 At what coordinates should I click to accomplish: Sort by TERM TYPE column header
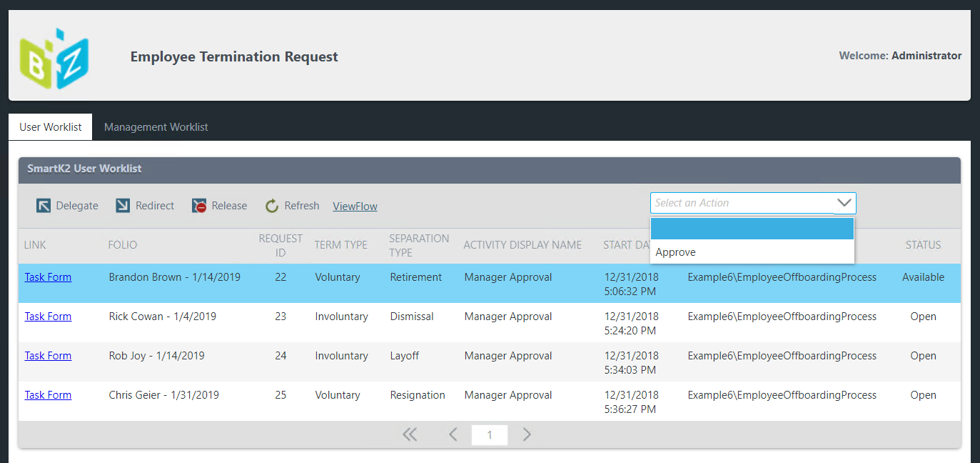pyautogui.click(x=341, y=245)
